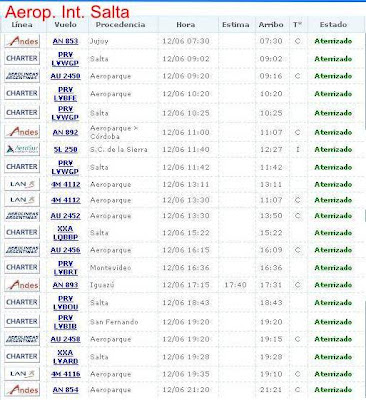This screenshot has width=366, height=400.
Task: Click the LAN logo in the 12/06 13:30 4M 4112 row
Action: tap(22, 200)
